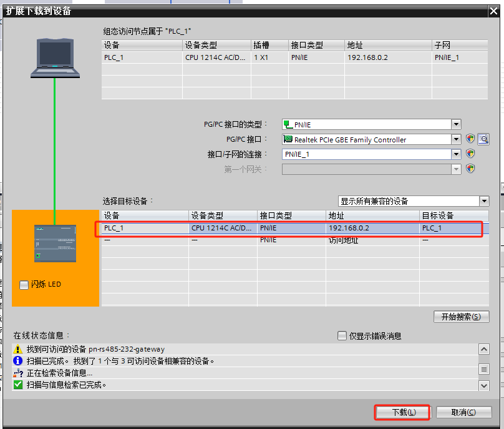The height and width of the screenshot is (429, 504).
Task: Click yellow warning icon in status list
Action: pyautogui.click(x=18, y=349)
